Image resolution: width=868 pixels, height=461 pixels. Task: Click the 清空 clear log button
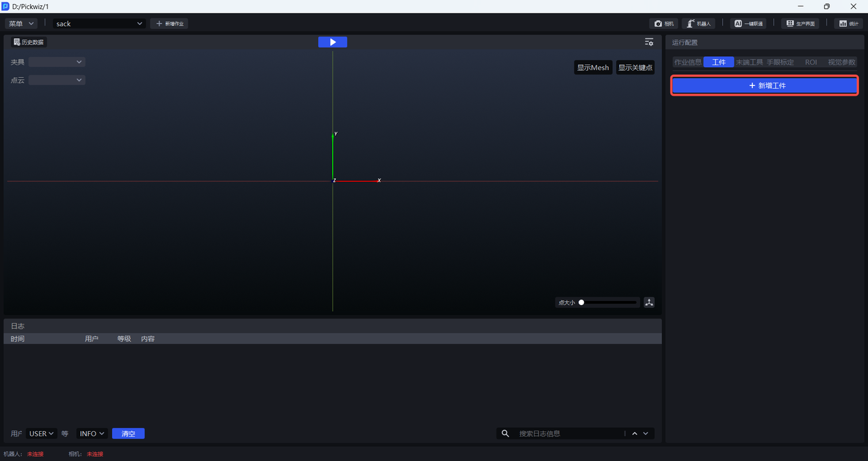[x=128, y=434]
